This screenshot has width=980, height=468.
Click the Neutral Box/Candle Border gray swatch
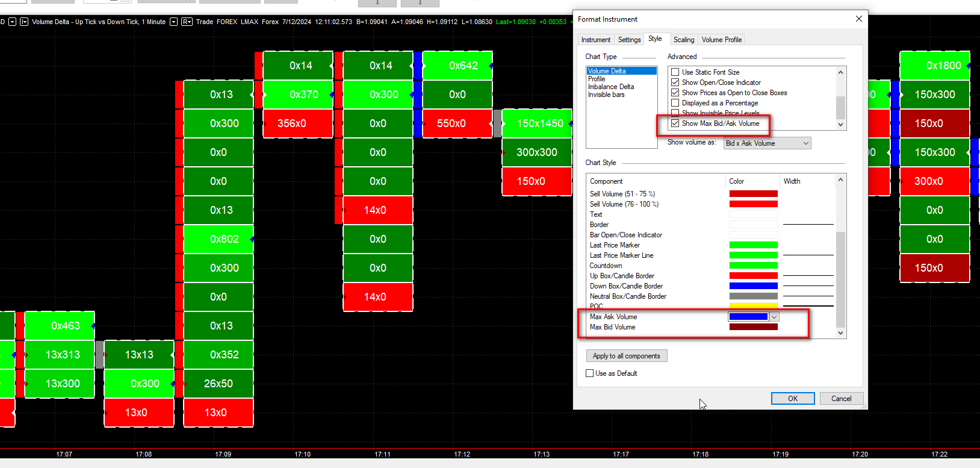753,296
